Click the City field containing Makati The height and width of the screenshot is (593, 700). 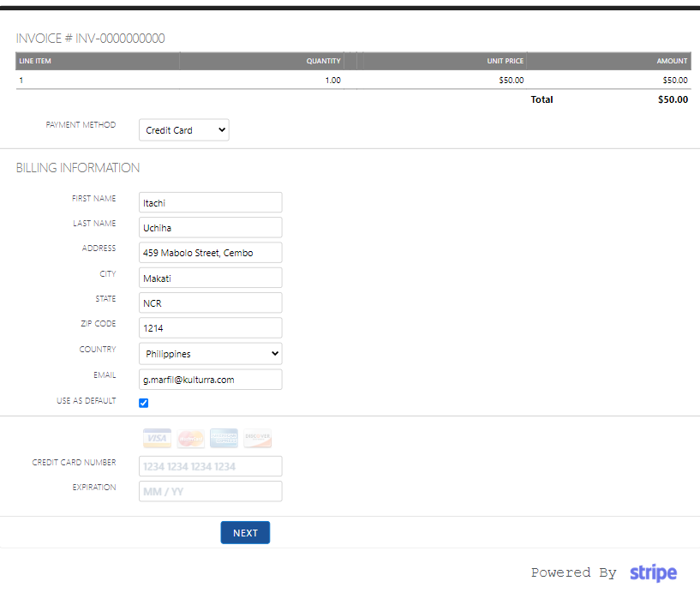210,279
